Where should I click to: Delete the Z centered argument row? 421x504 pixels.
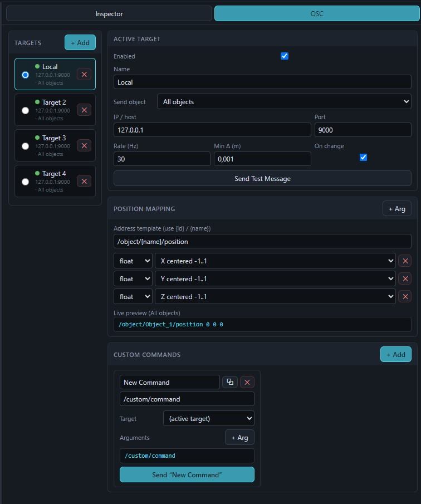coord(405,297)
